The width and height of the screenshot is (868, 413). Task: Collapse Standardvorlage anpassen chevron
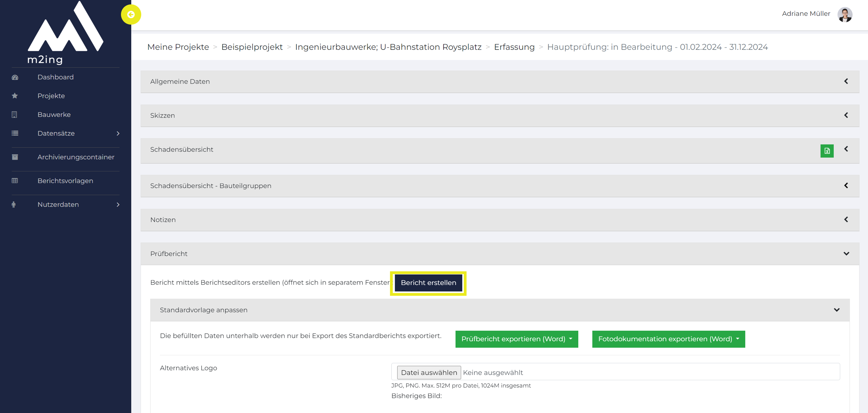836,310
